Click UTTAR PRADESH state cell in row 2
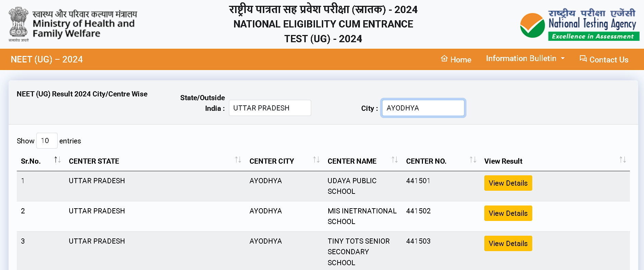644x270 pixels. [x=97, y=211]
